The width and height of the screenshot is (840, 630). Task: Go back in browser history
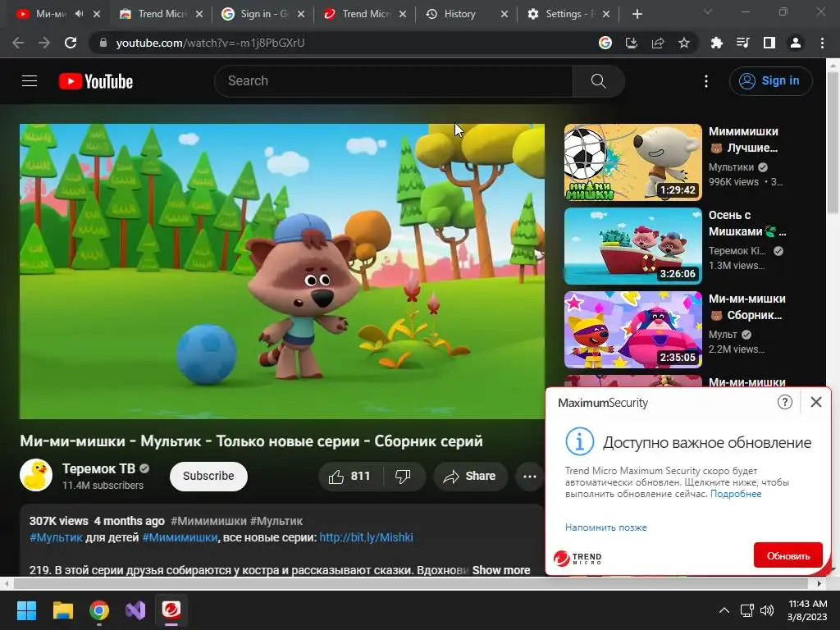tap(18, 43)
